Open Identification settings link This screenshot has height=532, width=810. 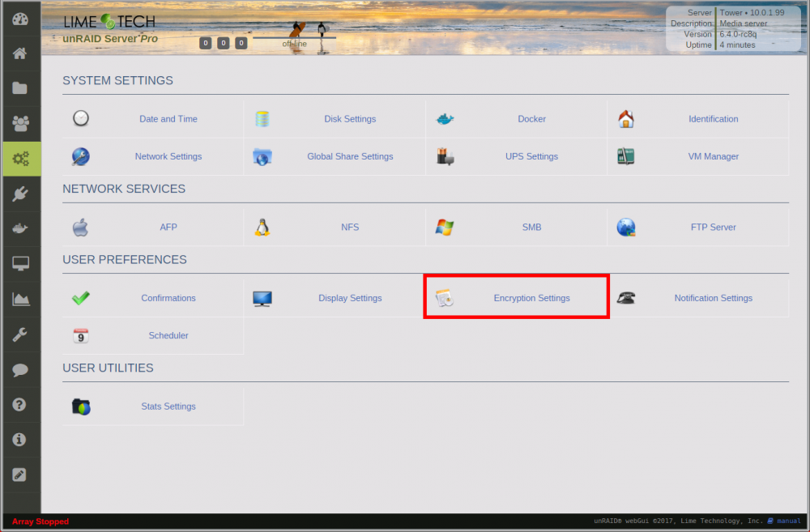[714, 119]
